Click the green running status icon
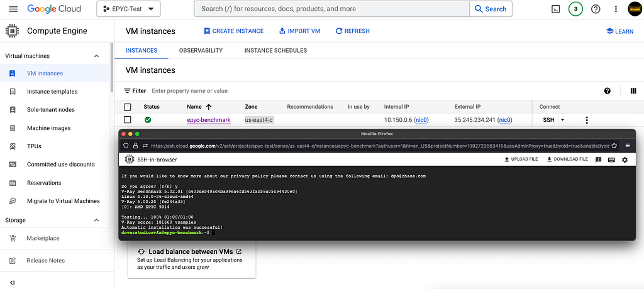 click(x=147, y=120)
